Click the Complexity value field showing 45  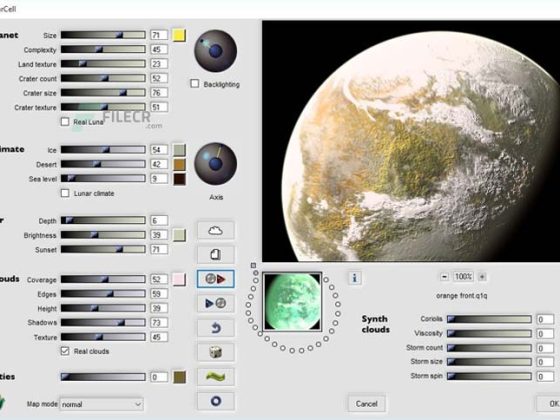coord(159,49)
